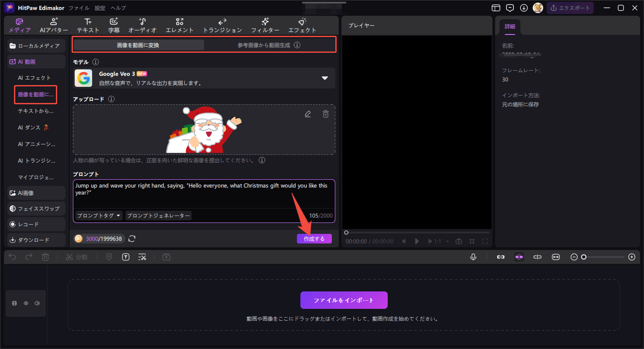Click the user avatar icon
644x349 pixels.
(x=538, y=8)
